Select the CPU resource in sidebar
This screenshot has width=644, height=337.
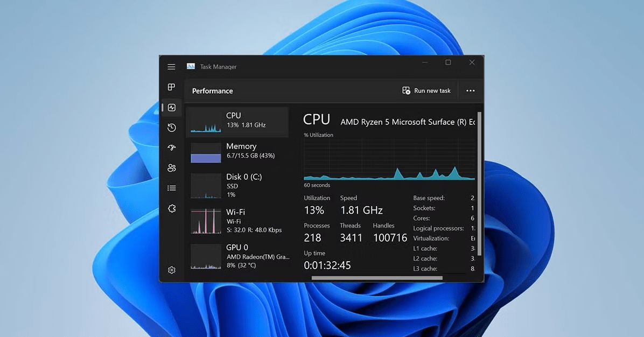(x=237, y=122)
